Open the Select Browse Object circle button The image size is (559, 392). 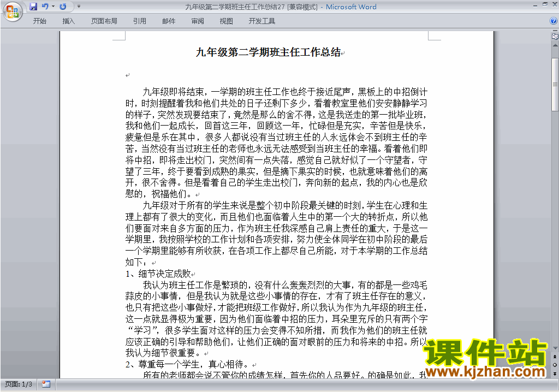click(x=555, y=365)
